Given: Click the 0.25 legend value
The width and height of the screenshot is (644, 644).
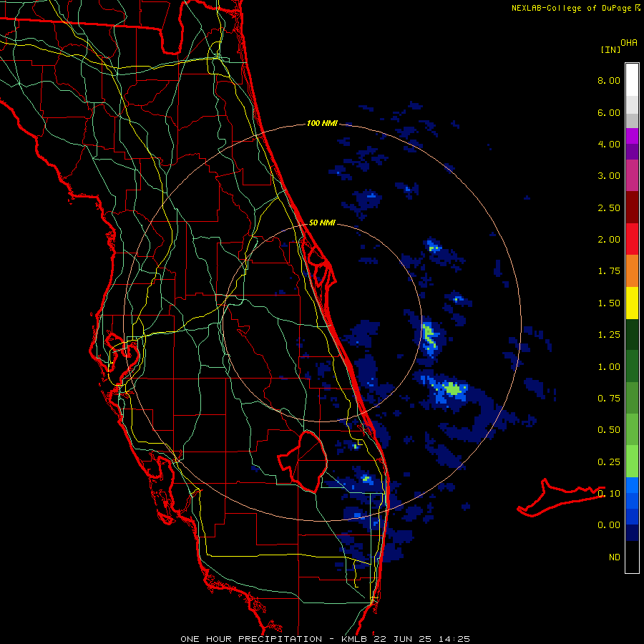Looking at the screenshot, I should pyautogui.click(x=609, y=462).
